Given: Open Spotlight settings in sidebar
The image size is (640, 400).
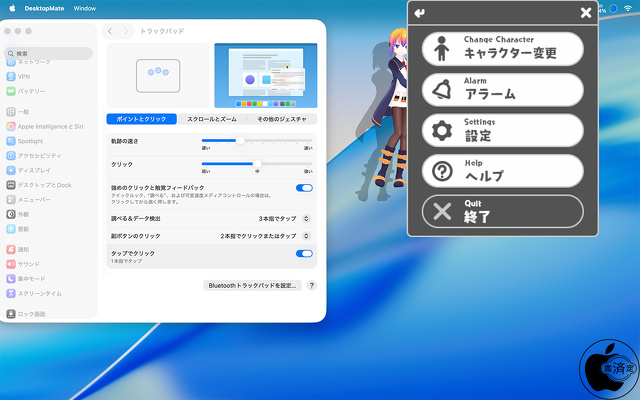Looking at the screenshot, I should pos(25,141).
